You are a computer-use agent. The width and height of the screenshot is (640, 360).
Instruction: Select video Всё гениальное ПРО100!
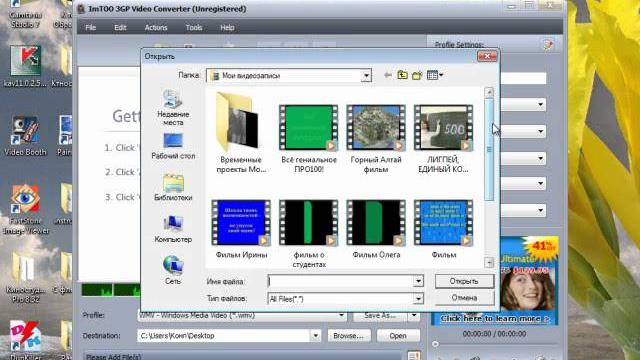click(309, 138)
